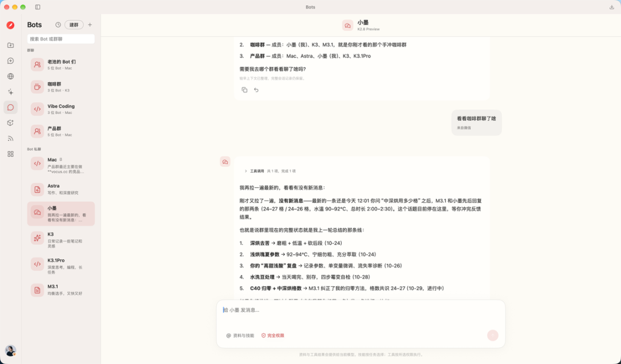This screenshot has height=364, width=621.
Task: Open the Mac bot private chat
Action: (x=61, y=165)
